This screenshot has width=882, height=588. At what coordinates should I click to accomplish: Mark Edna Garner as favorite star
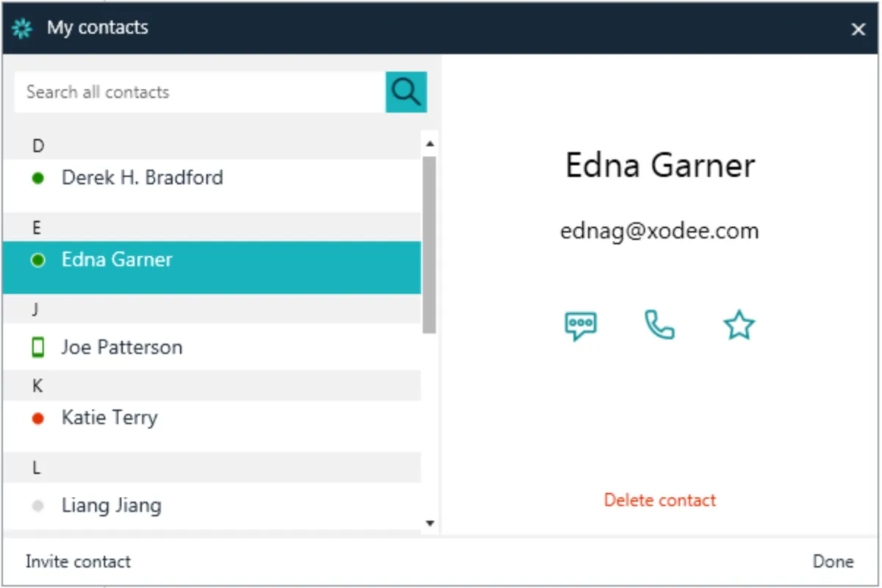pyautogui.click(x=739, y=325)
